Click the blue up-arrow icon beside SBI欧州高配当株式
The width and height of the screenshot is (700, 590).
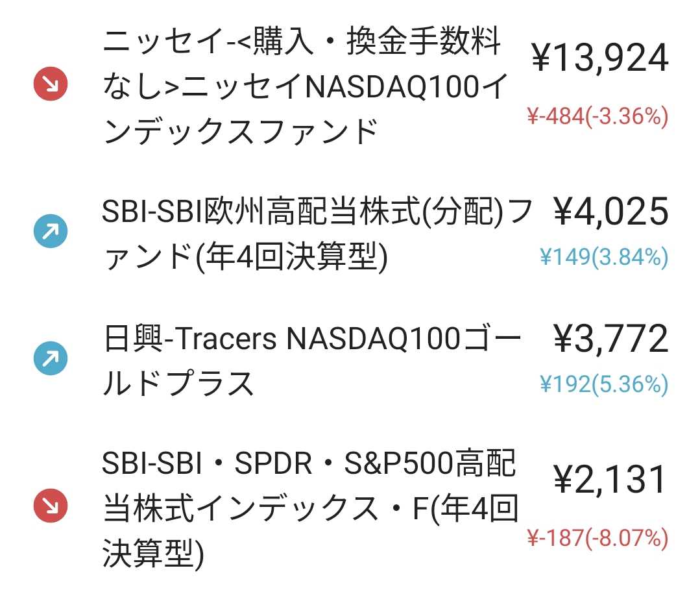coord(51,231)
